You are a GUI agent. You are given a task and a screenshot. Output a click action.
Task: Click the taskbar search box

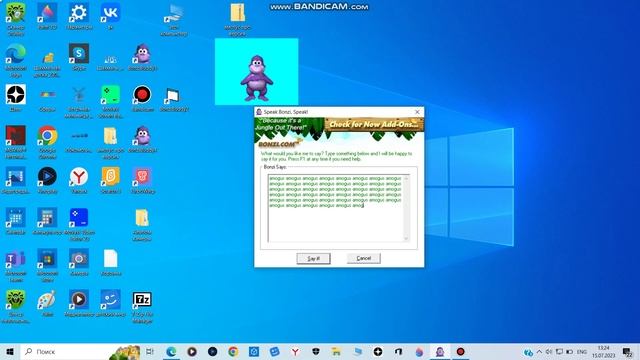(81, 351)
